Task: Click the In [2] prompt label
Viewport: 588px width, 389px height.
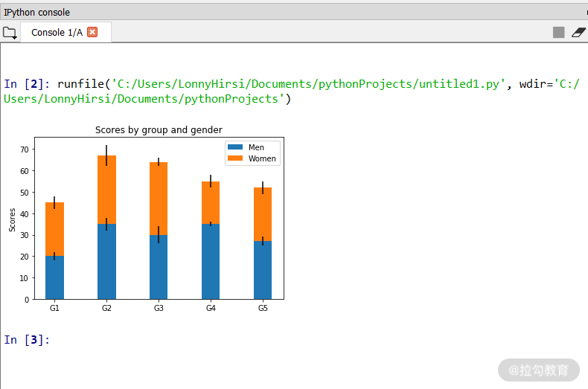Action: [26, 83]
